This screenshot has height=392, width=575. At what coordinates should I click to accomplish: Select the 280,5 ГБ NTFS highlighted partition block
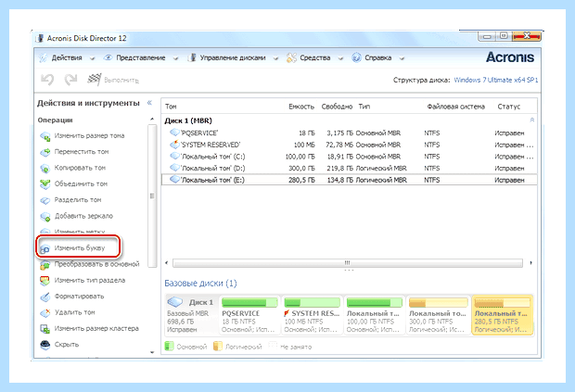tap(503, 315)
